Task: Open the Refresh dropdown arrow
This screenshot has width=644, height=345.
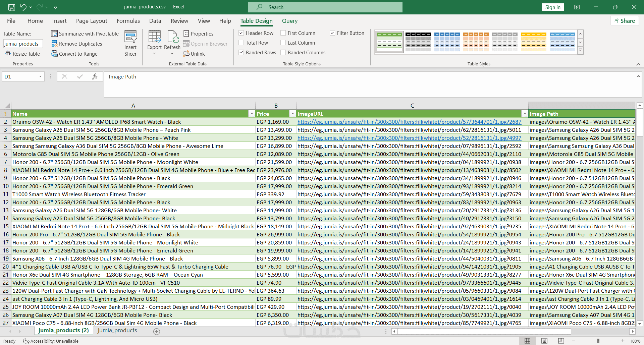Action: [x=172, y=54]
